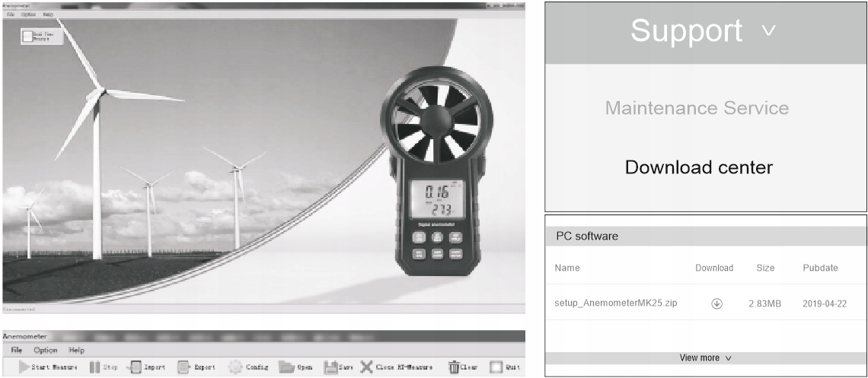
Task: Click the 2.83MB size value
Action: click(x=765, y=303)
